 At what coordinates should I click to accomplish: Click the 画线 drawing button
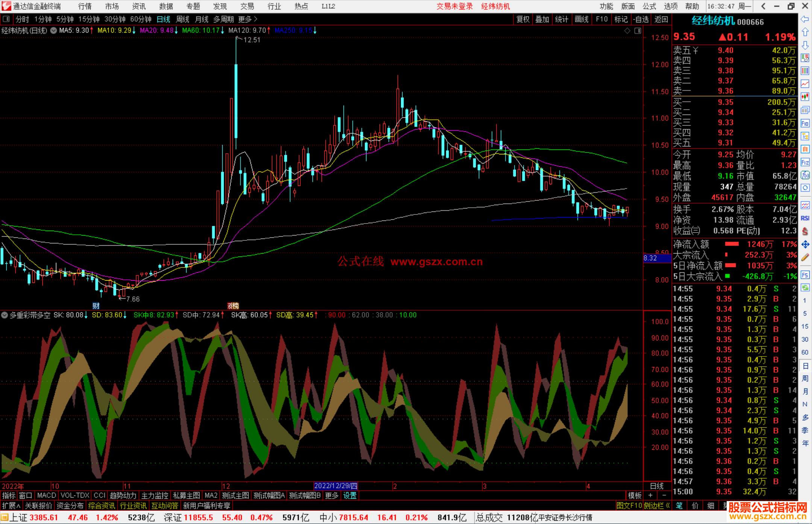[582, 19]
